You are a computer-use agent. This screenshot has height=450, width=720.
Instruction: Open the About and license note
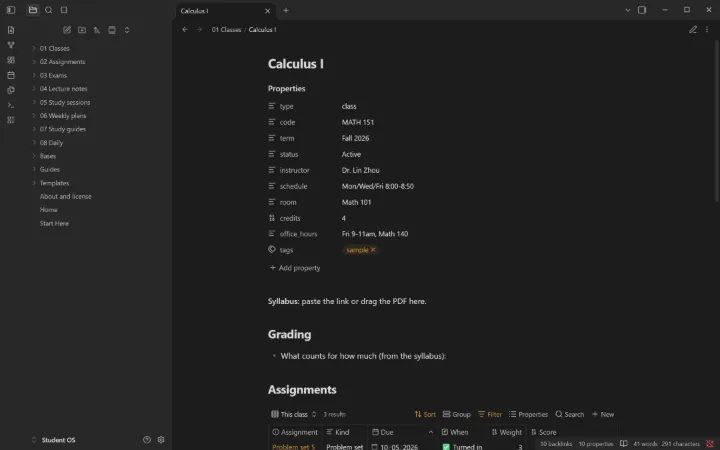pyautogui.click(x=66, y=197)
